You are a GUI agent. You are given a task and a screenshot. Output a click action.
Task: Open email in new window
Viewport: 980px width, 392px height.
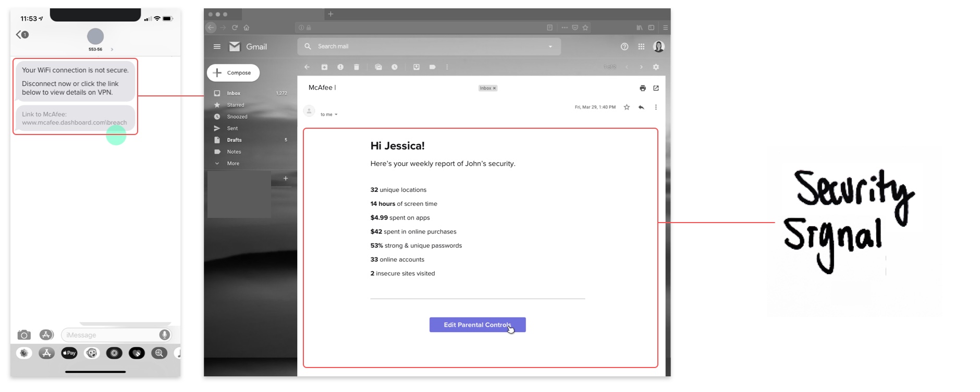tap(656, 88)
